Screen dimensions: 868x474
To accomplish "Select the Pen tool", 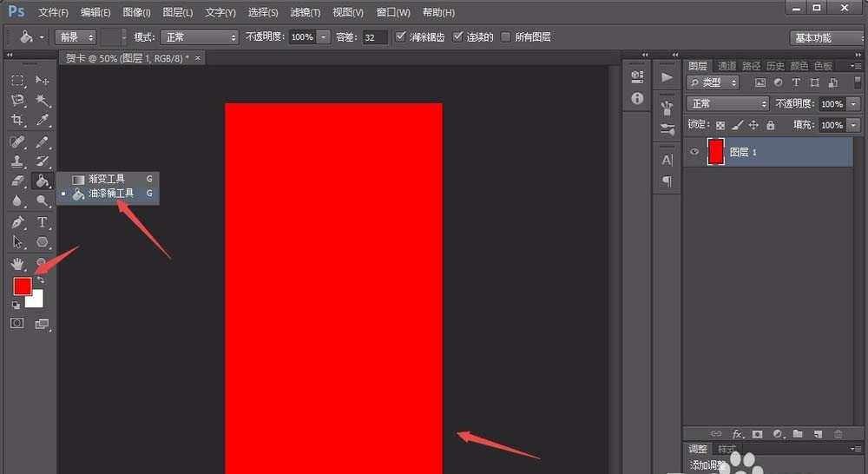I will 17,222.
